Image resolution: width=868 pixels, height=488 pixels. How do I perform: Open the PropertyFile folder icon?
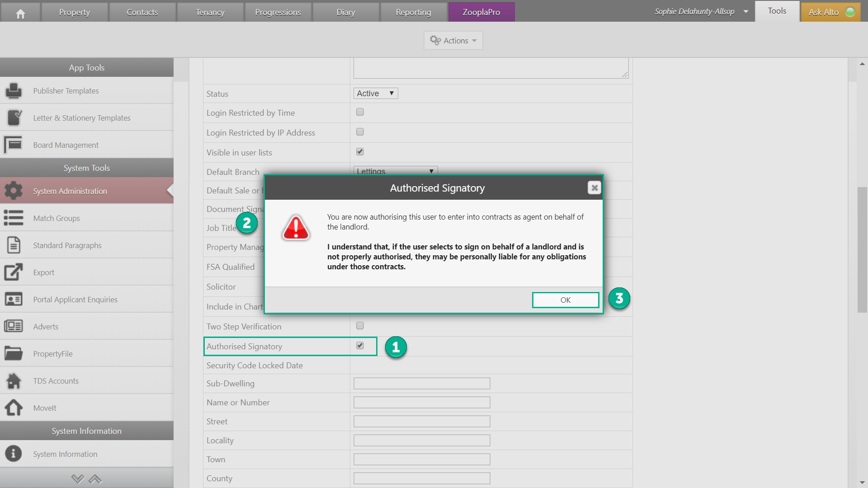click(x=14, y=354)
